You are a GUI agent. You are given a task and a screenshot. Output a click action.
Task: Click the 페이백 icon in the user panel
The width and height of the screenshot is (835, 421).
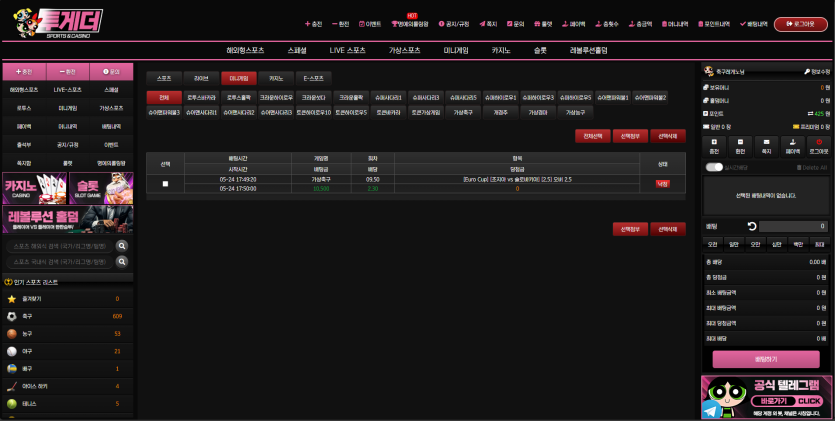point(793,145)
